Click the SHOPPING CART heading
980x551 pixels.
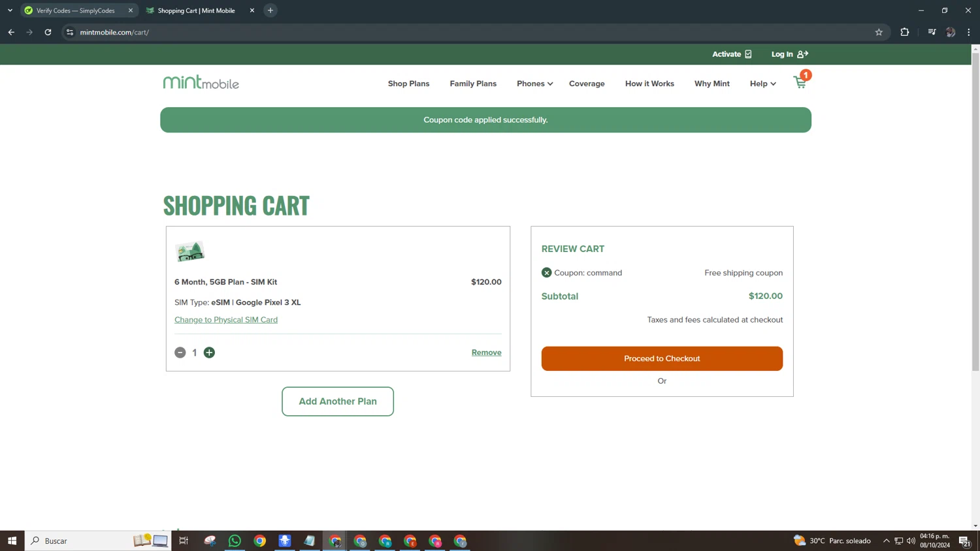[x=237, y=206]
